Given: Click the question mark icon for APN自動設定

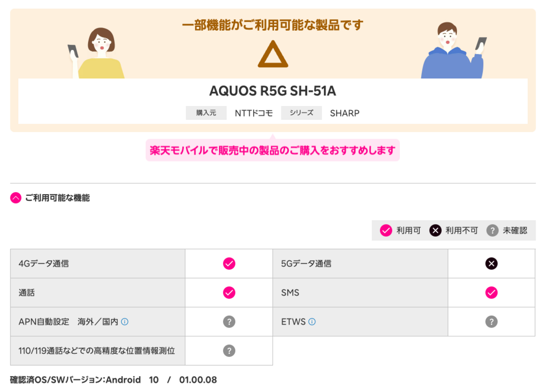Looking at the screenshot, I should pyautogui.click(x=228, y=322).
